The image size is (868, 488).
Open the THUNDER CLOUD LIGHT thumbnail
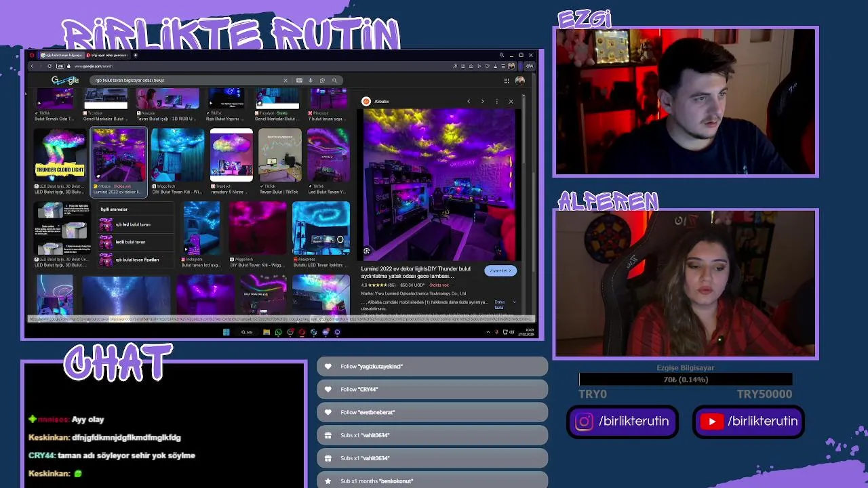[60, 155]
